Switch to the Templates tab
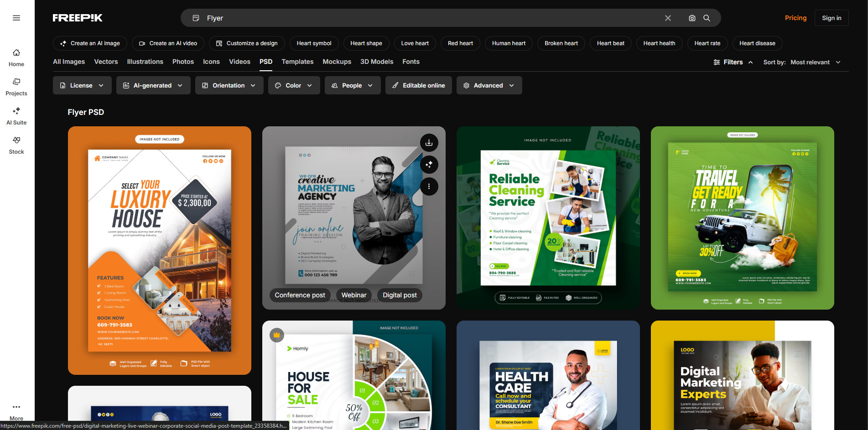The height and width of the screenshot is (430, 868). point(297,62)
